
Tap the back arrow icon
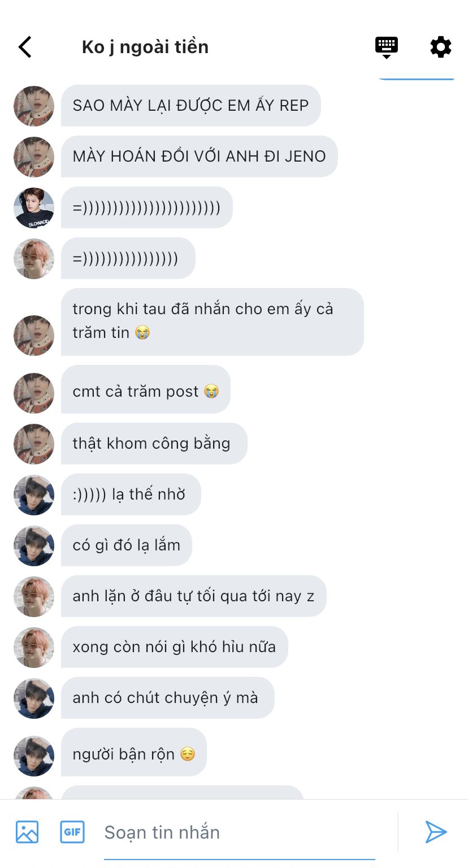tap(25, 47)
